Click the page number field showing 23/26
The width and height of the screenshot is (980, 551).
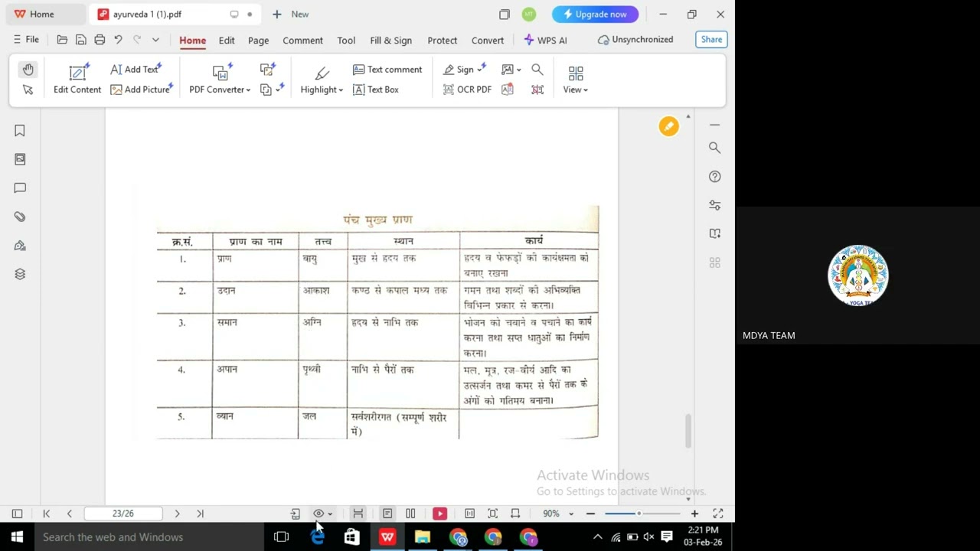[123, 514]
